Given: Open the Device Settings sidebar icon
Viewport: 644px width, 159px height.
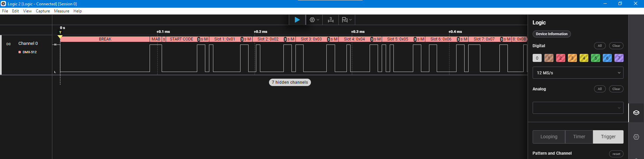Looking at the screenshot, I should point(636,113).
